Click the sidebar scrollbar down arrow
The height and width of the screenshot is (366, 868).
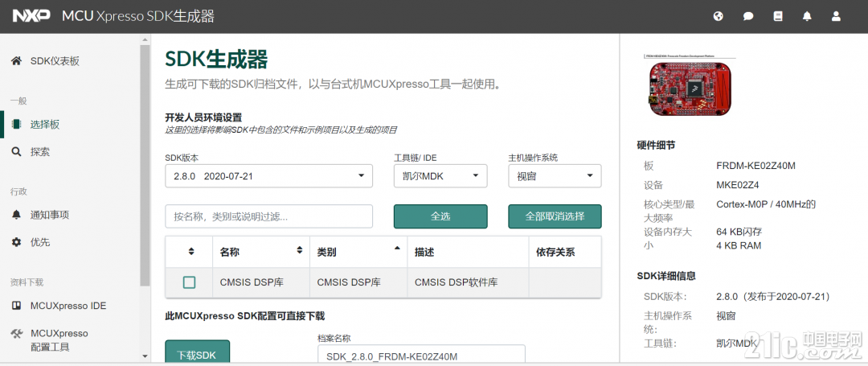(x=145, y=356)
